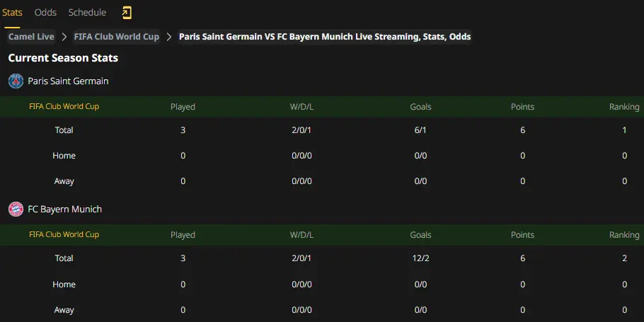This screenshot has height=322, width=644.
Task: Click the FC Bayern Munich club crest
Action: click(x=16, y=209)
